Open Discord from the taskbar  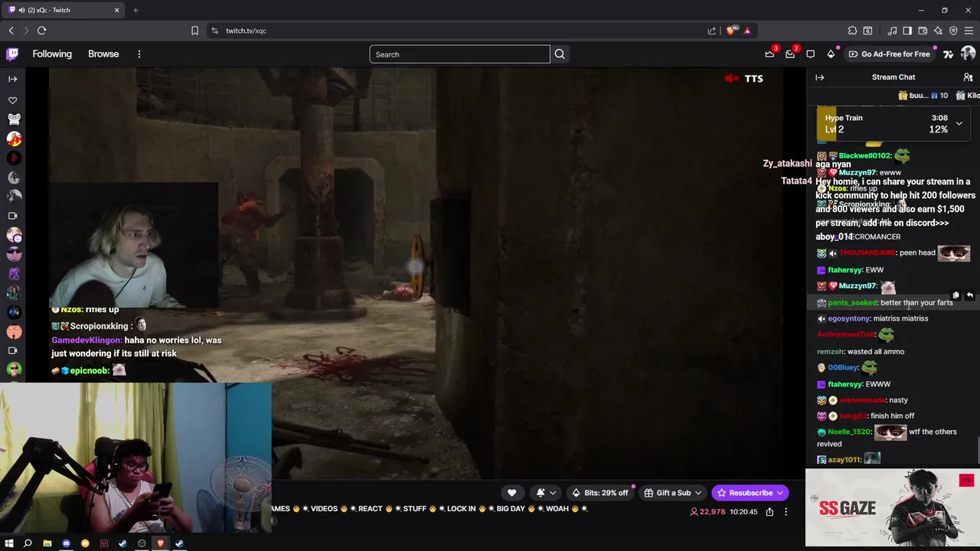tap(66, 543)
